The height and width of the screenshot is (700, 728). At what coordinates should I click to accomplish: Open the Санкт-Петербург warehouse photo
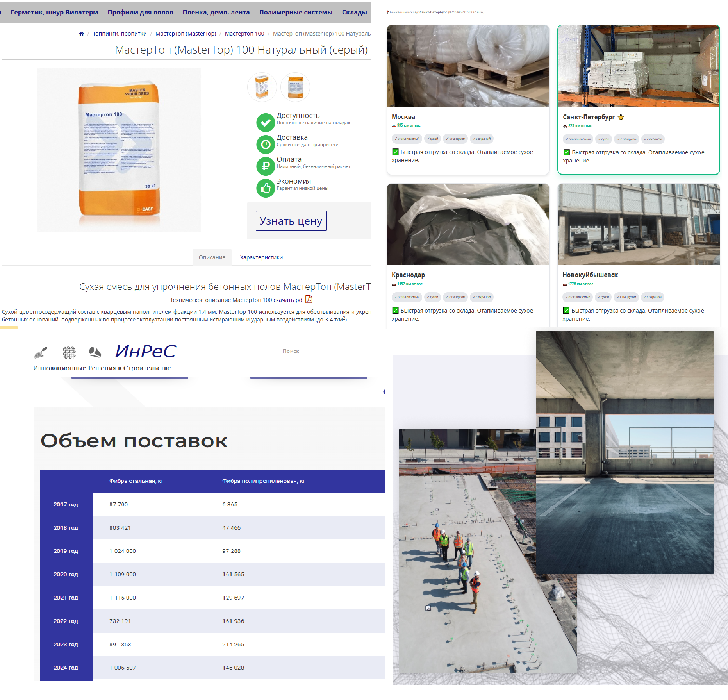pyautogui.click(x=639, y=66)
